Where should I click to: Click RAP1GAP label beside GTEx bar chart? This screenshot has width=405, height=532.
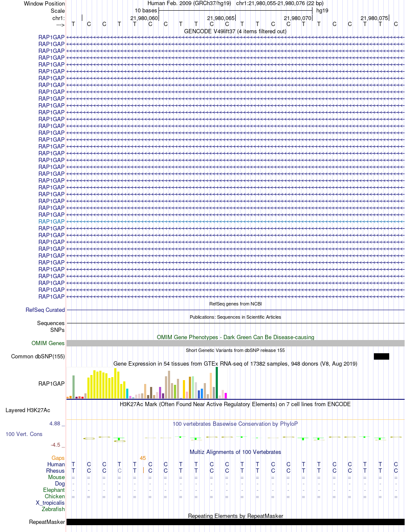pos(52,384)
